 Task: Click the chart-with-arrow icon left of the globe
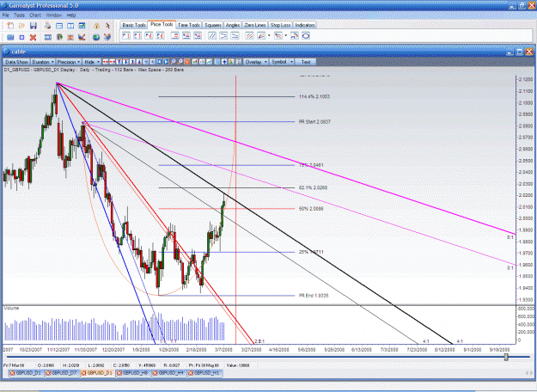pos(82,37)
